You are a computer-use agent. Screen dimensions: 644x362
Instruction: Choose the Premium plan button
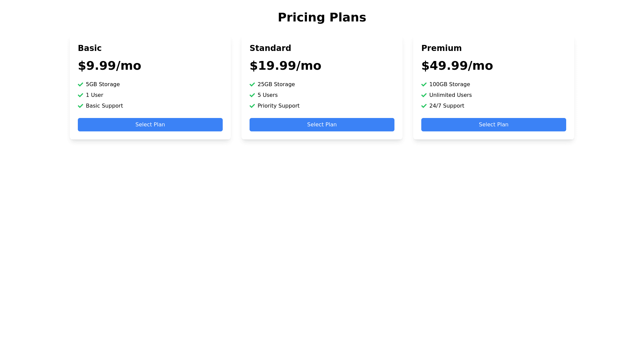493,125
